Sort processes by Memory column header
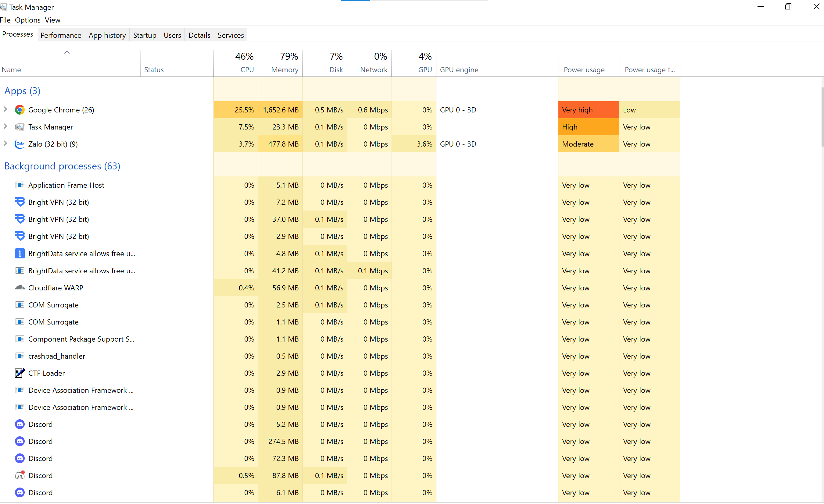 pos(284,69)
